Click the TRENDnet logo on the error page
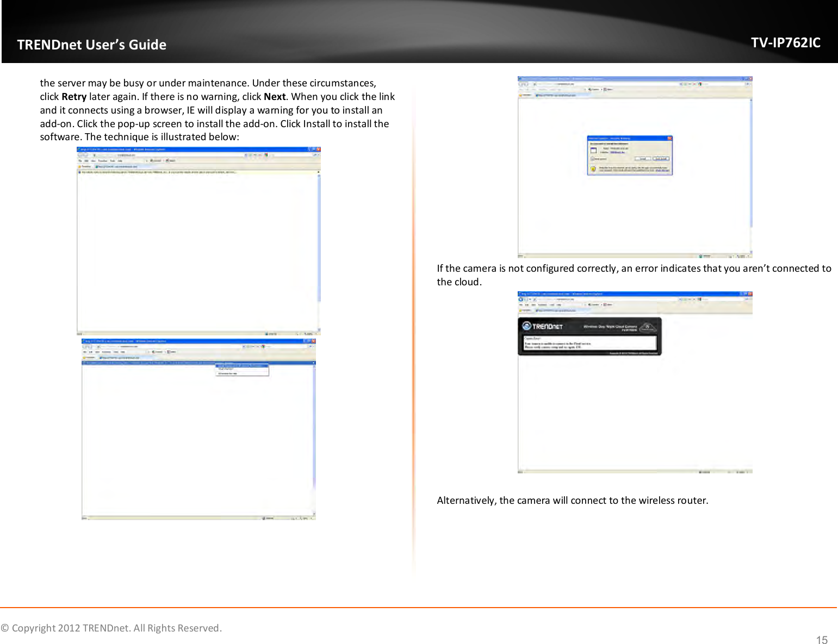838x644 pixels. tap(543, 326)
